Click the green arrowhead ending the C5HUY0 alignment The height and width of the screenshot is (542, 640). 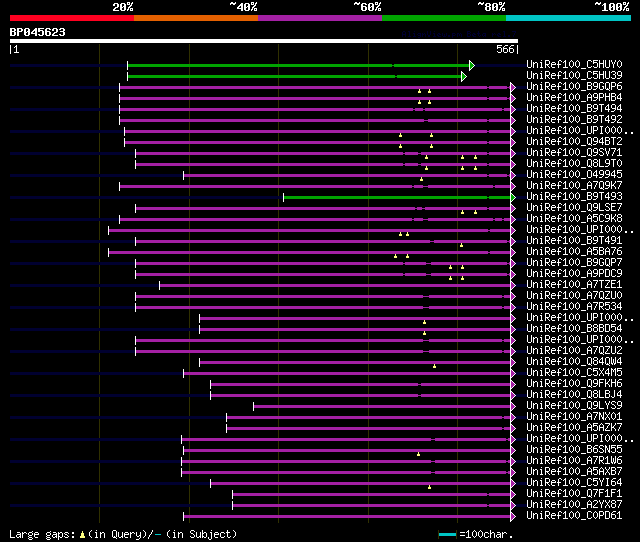point(472,65)
